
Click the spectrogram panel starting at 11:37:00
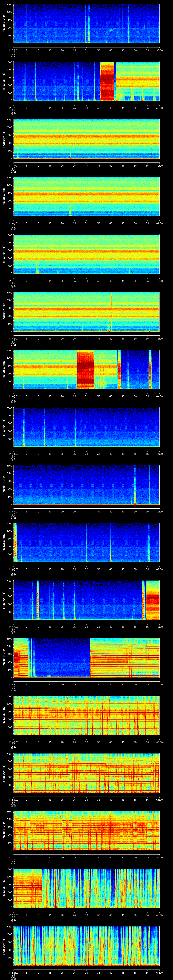[86, 24]
